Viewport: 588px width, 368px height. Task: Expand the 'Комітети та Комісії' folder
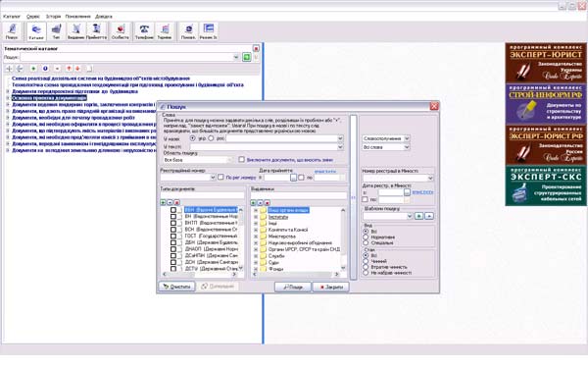coord(256,230)
